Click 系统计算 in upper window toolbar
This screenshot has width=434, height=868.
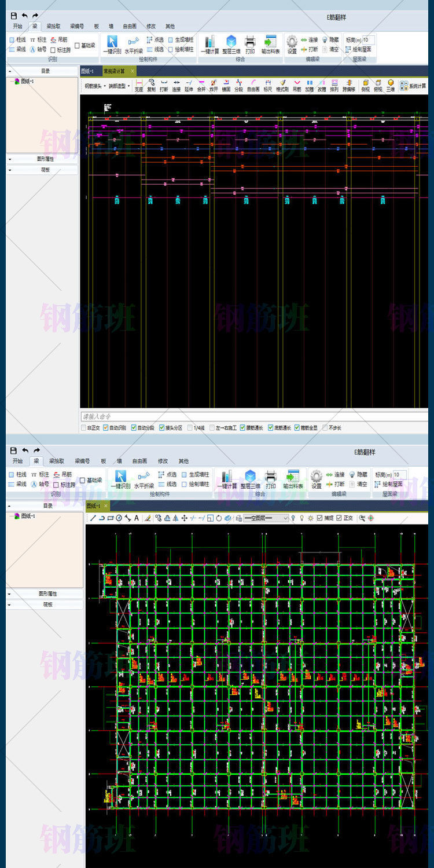(x=413, y=86)
